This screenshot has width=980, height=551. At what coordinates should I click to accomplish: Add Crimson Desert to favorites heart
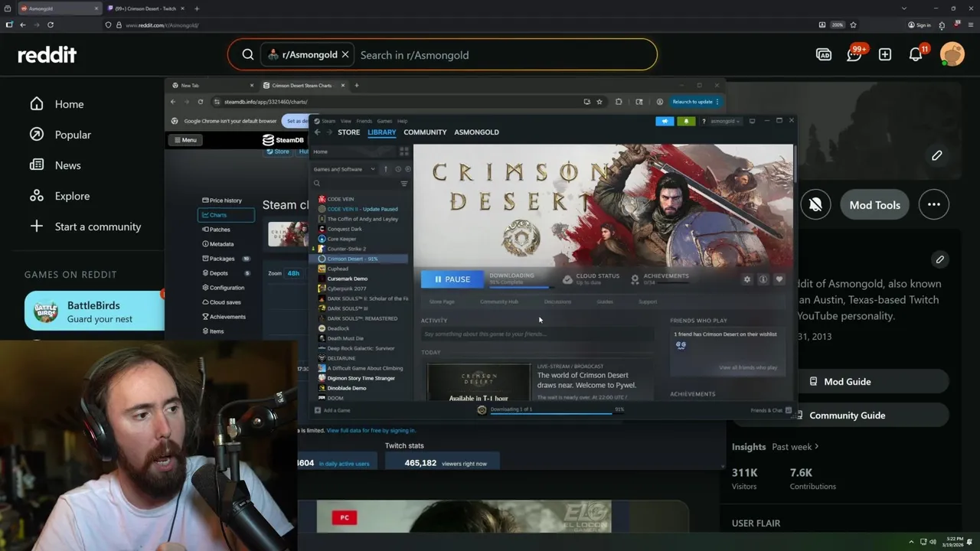point(779,279)
